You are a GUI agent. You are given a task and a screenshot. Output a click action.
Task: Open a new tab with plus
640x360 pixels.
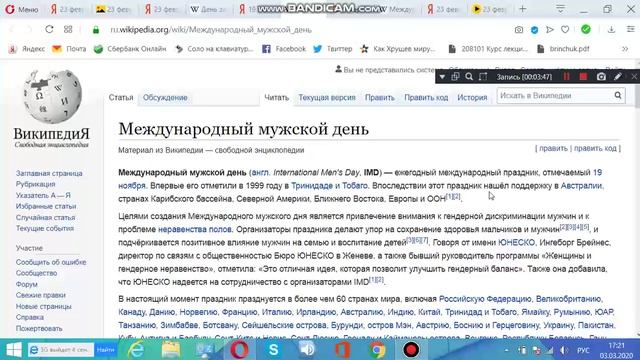click(523, 9)
